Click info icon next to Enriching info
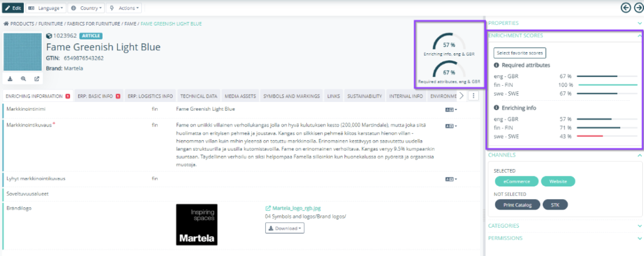 (x=496, y=108)
